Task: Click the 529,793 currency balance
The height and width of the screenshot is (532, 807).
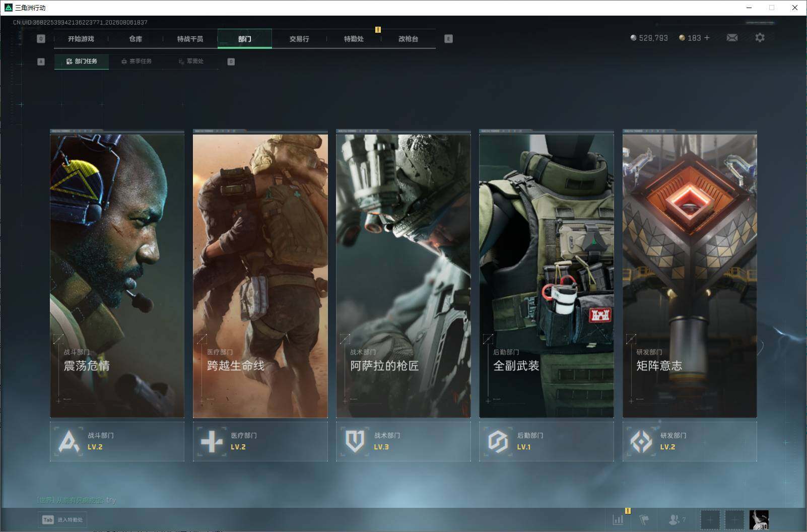Action: tap(649, 38)
